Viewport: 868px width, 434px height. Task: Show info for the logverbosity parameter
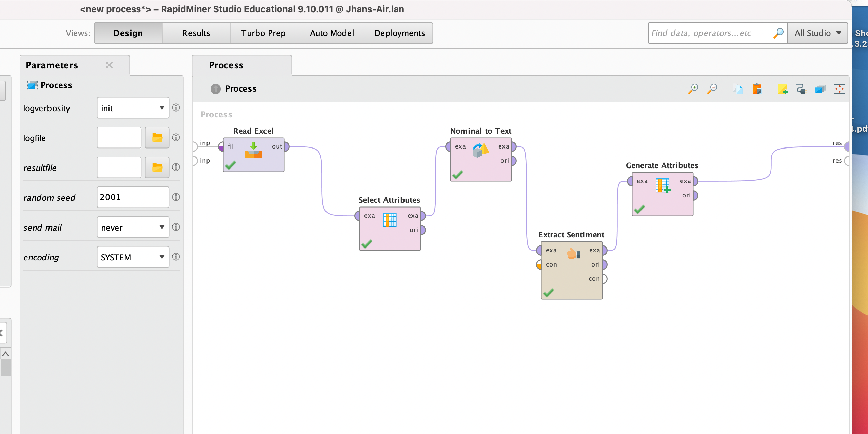(x=176, y=108)
